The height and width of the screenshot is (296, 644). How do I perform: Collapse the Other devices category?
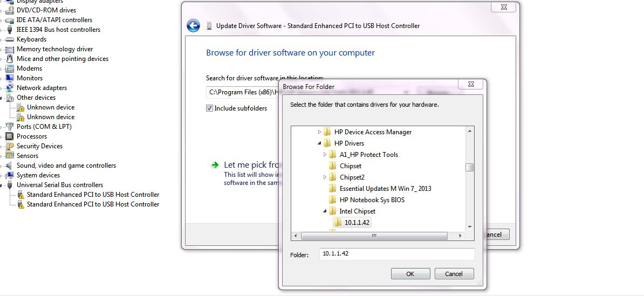click(1, 98)
